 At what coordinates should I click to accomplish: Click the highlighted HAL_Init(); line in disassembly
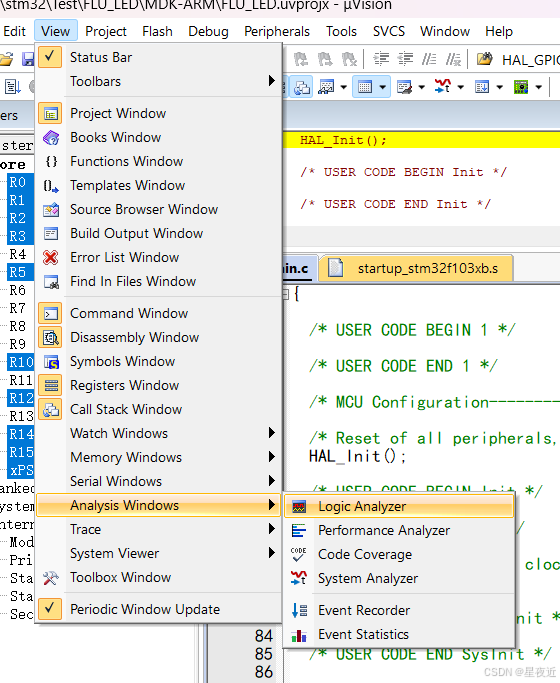[422, 140]
